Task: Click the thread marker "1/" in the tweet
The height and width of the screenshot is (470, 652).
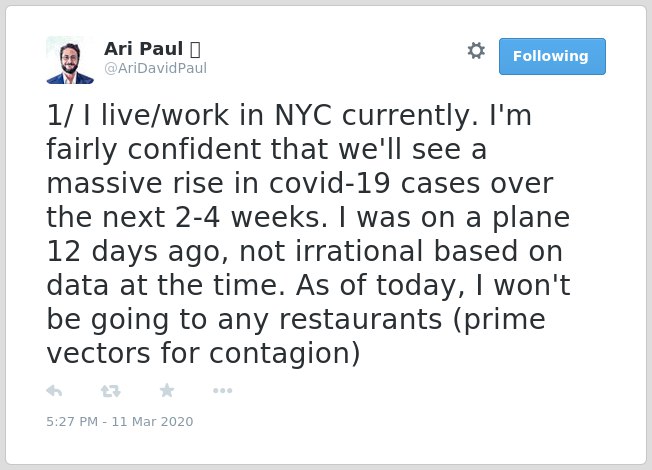Action: [x=59, y=115]
